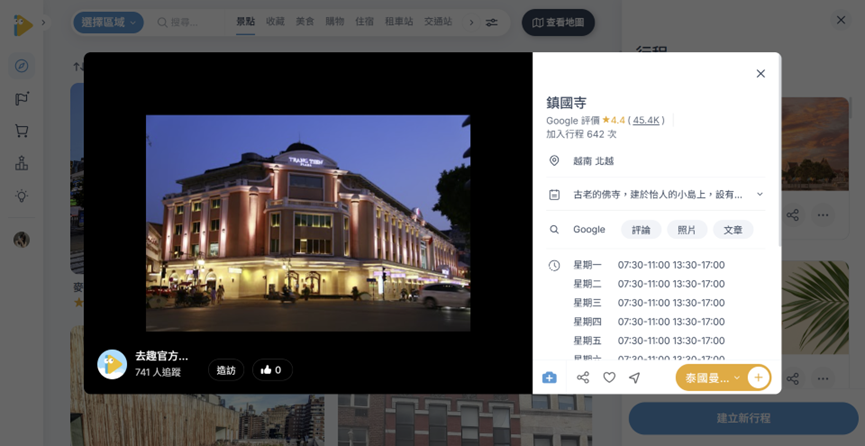This screenshot has height=446, width=865.
Task: Click the clock opening-hours icon
Action: point(554,266)
